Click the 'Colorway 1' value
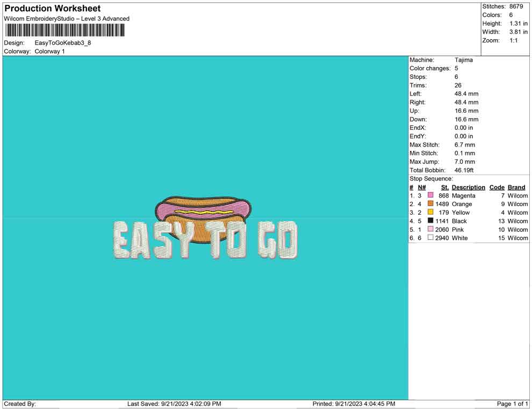532x409 pixels. tap(49, 52)
